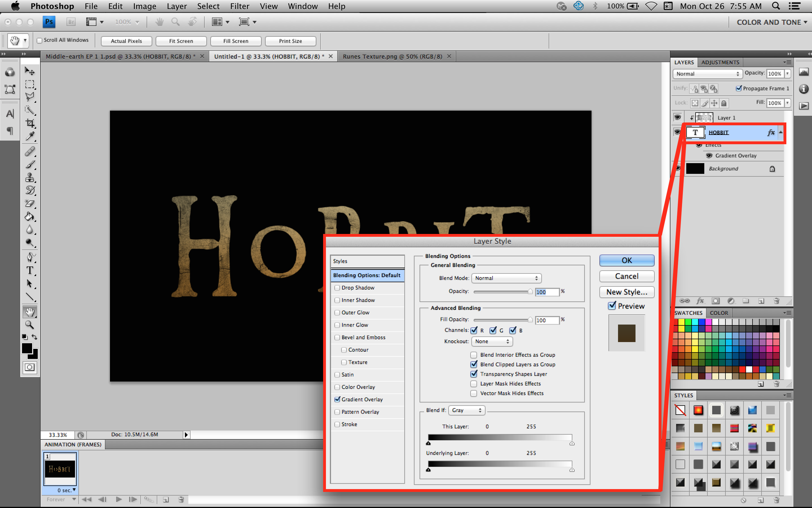Open the Filter menu
The height and width of the screenshot is (508, 812).
(x=240, y=6)
